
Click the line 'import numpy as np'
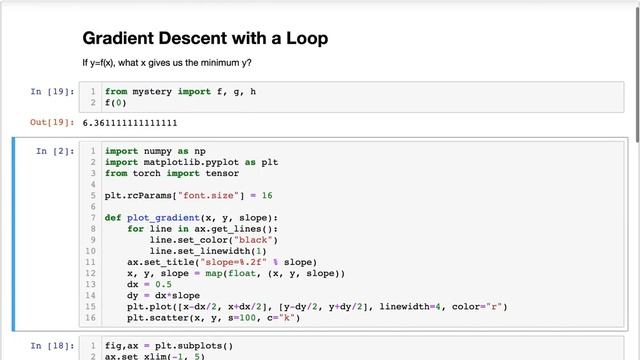[155, 151]
